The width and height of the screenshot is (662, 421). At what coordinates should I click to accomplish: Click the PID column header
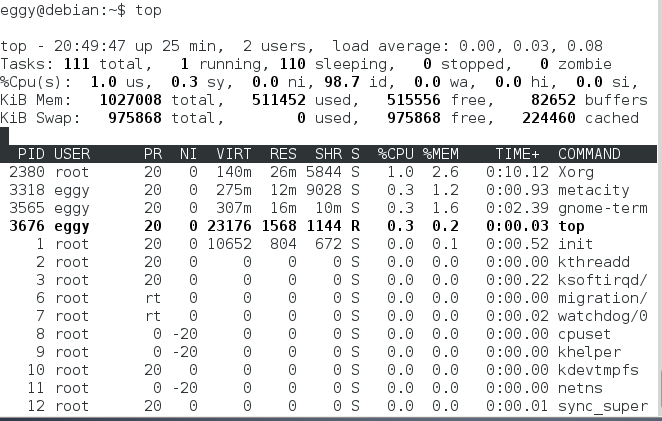coord(31,154)
